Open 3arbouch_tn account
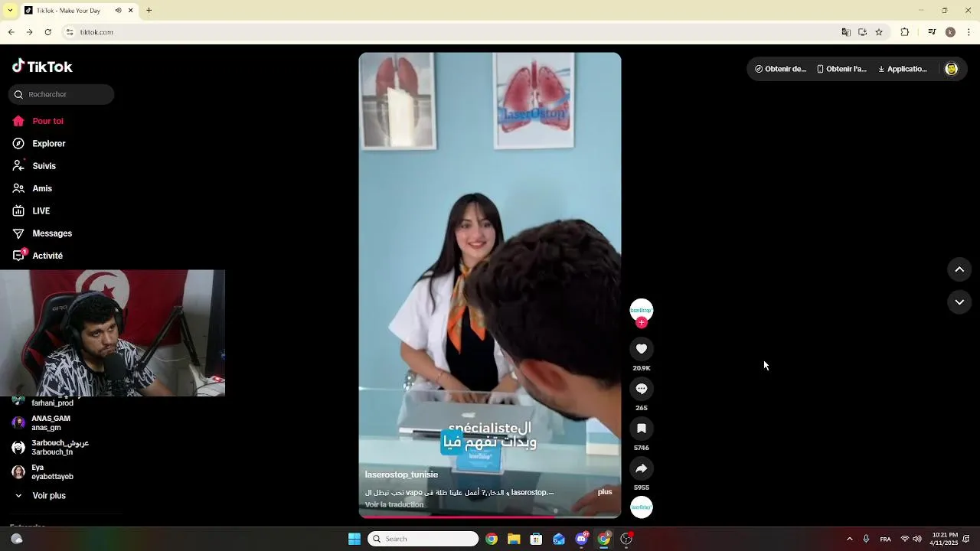This screenshot has height=551, width=980. [x=51, y=448]
